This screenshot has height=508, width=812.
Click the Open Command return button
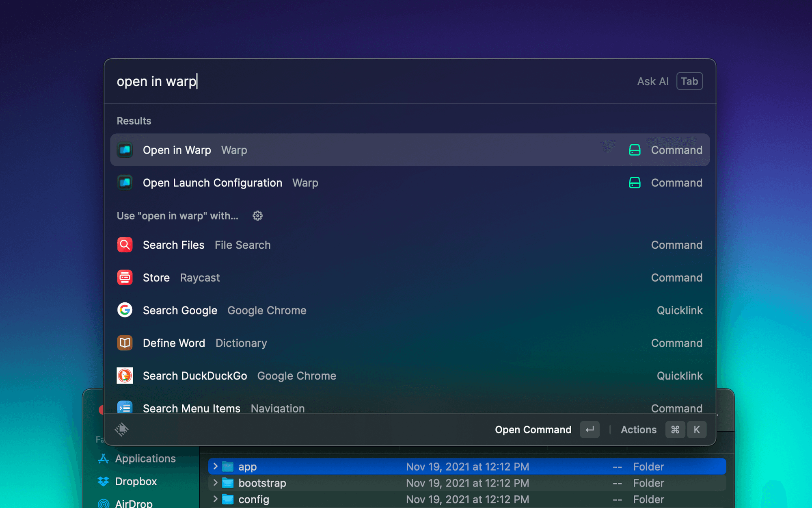pyautogui.click(x=590, y=430)
